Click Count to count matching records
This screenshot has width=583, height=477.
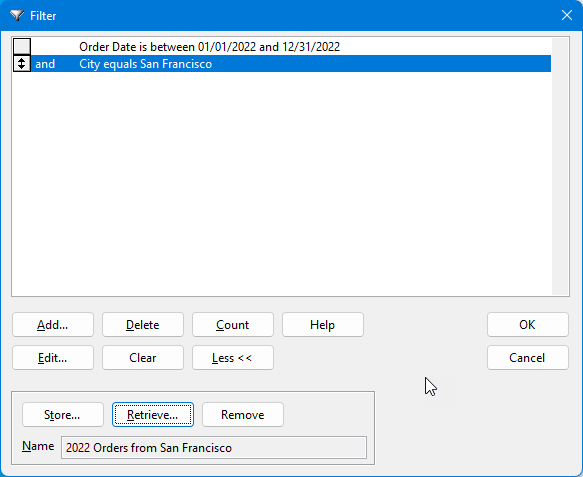(x=233, y=325)
